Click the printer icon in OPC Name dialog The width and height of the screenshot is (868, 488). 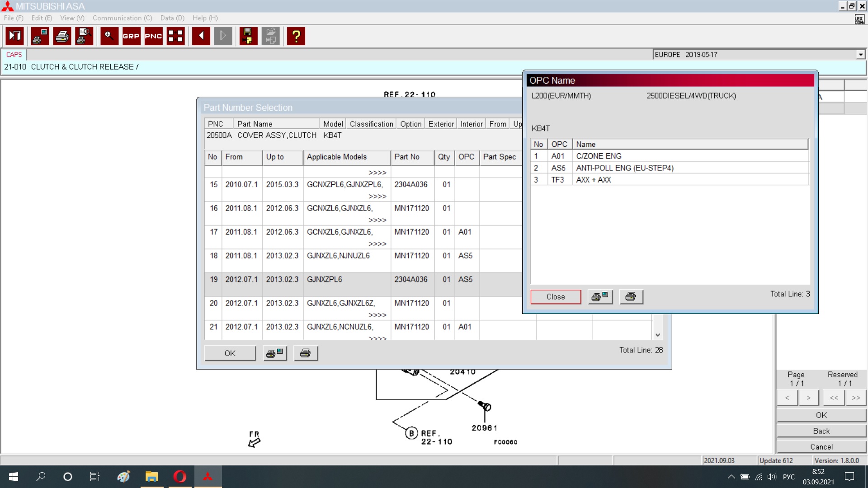pyautogui.click(x=631, y=297)
